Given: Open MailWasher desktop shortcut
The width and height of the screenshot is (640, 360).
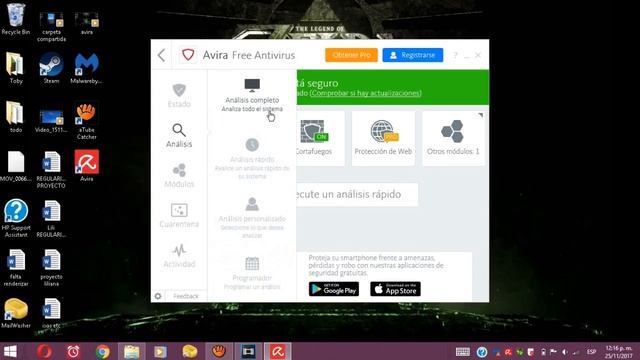Looking at the screenshot, I should [16, 313].
